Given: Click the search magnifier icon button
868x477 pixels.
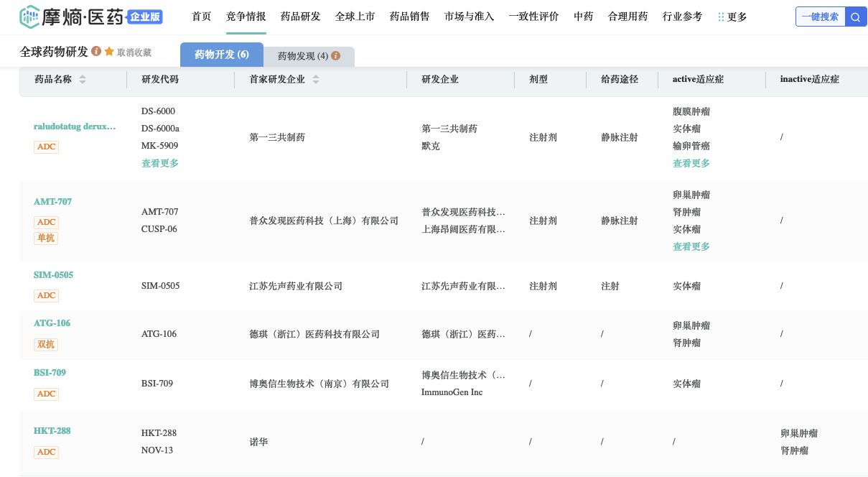Looking at the screenshot, I should coord(856,17).
